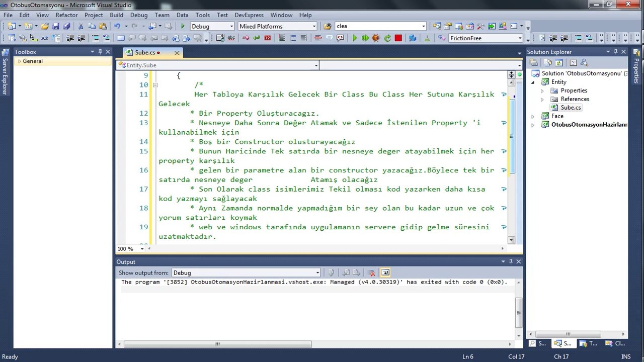This screenshot has width=644, height=362.
Task: Click Output window horizontal scrollbar thumb
Action: pos(217,344)
